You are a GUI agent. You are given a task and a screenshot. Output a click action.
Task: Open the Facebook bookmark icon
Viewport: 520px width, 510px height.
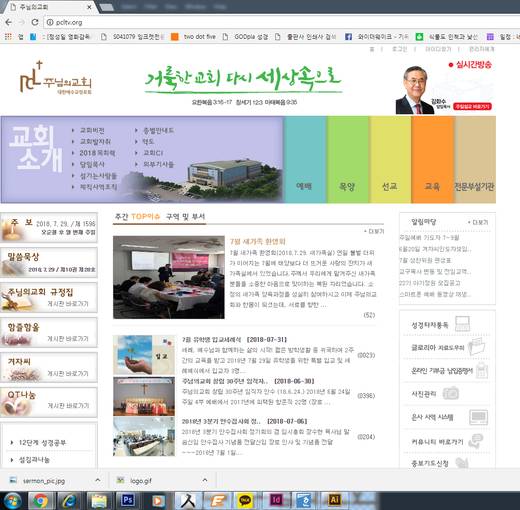pos(348,37)
